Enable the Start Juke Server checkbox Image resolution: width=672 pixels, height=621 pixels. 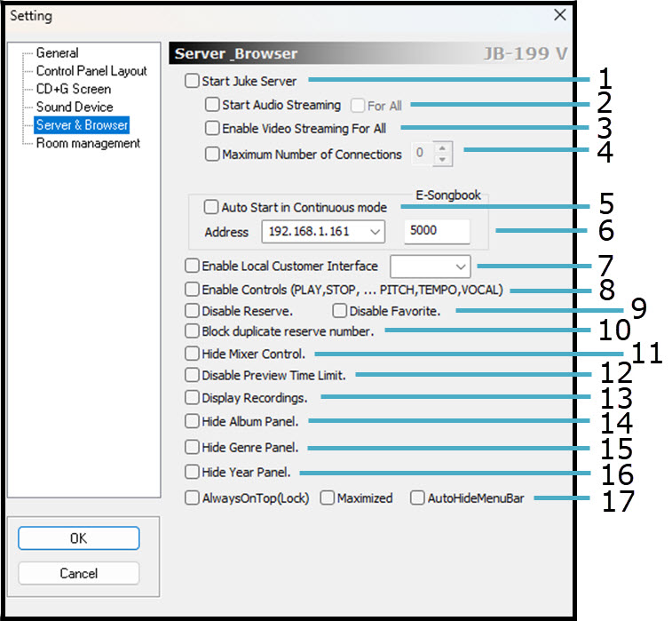point(193,81)
